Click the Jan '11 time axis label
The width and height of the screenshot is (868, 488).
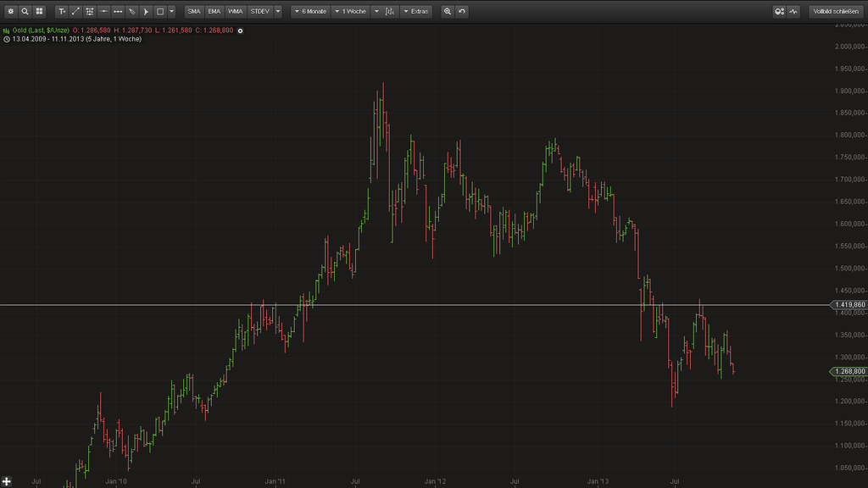[x=275, y=481]
